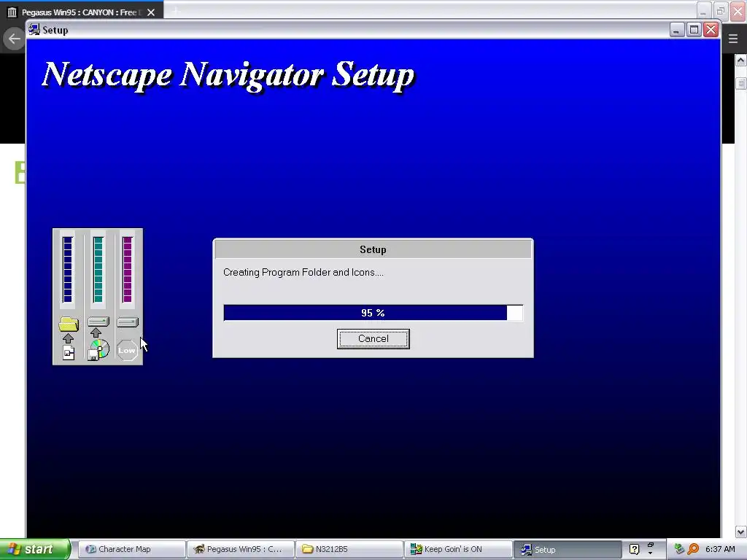
Task: Click the browser scrollbar down arrow
Action: [x=741, y=532]
